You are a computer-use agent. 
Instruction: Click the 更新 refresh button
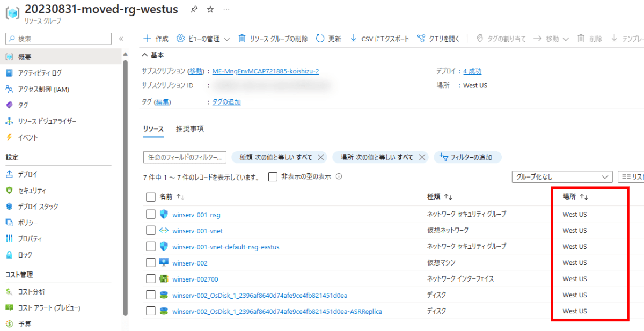(328, 39)
